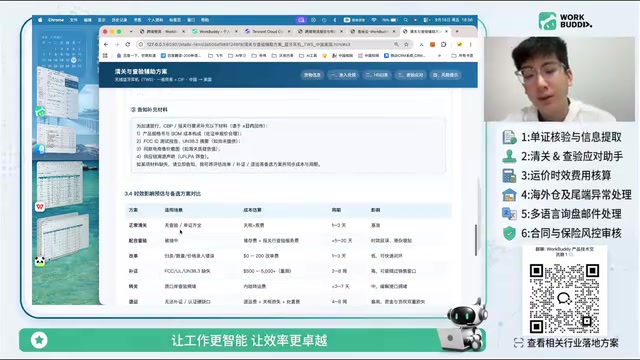Click the scan icon beside 查看相关行业落地方案
This screenshot has width=640, height=360.
[x=518, y=343]
